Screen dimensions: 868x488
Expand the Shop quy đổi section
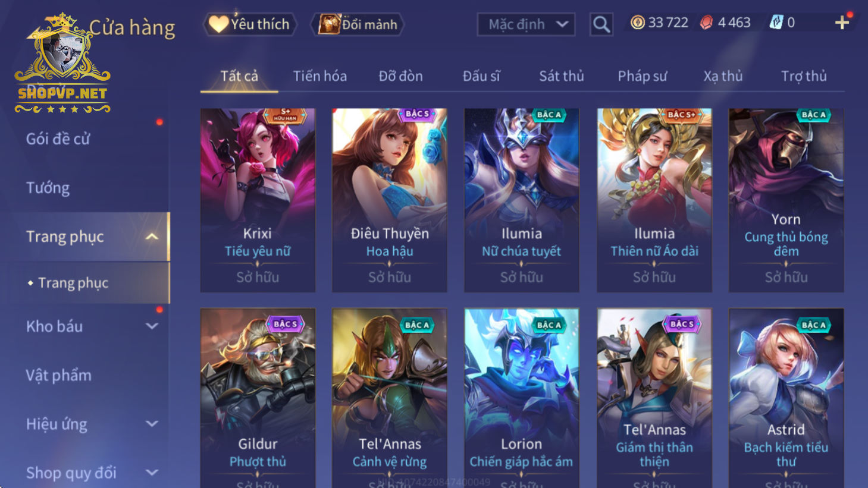pos(152,473)
